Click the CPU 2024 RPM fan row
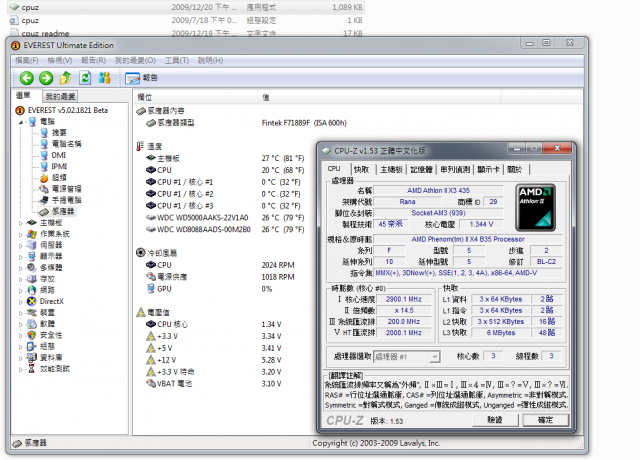Image resolution: width=640 pixels, height=460 pixels. (220, 265)
